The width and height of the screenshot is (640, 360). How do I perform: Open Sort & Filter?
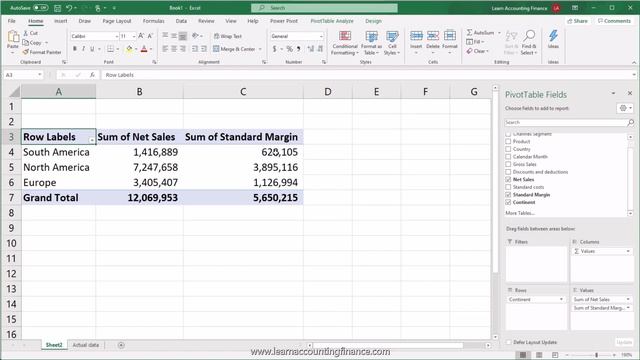tap(510, 43)
